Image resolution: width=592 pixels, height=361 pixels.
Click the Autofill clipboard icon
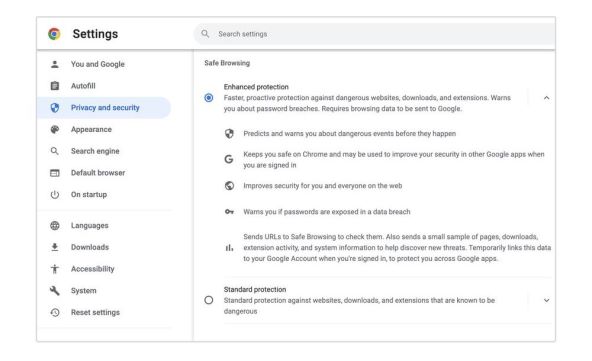click(x=55, y=86)
